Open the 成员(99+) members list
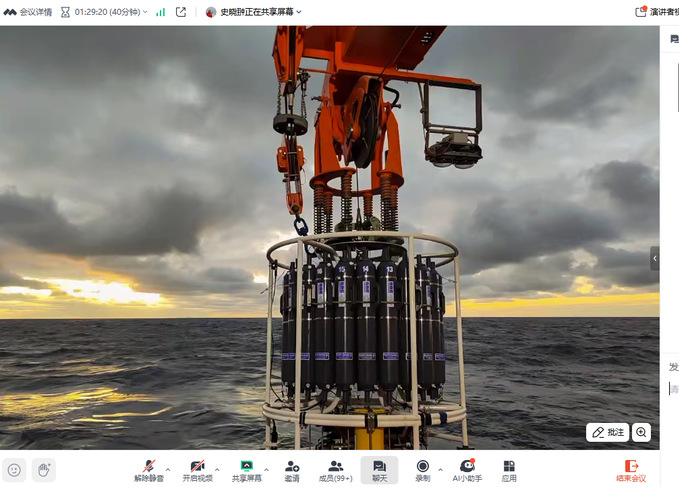The image size is (679, 487). point(335,469)
